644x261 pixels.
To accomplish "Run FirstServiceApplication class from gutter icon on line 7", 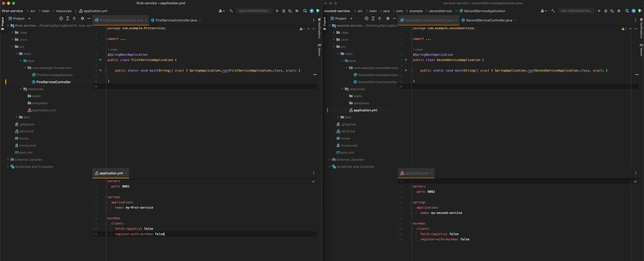I will [x=101, y=60].
